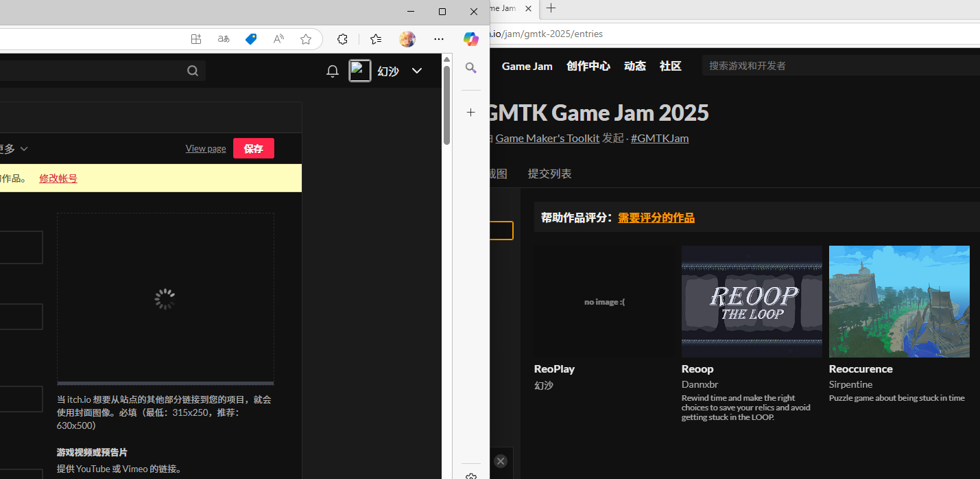Go to 动态 in the itch.io header

(635, 66)
